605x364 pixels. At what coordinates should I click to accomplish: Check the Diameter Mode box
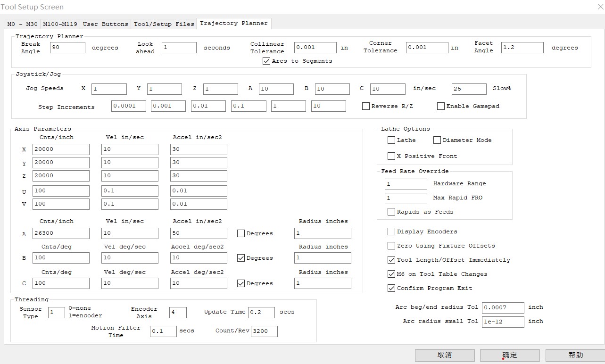click(x=437, y=140)
